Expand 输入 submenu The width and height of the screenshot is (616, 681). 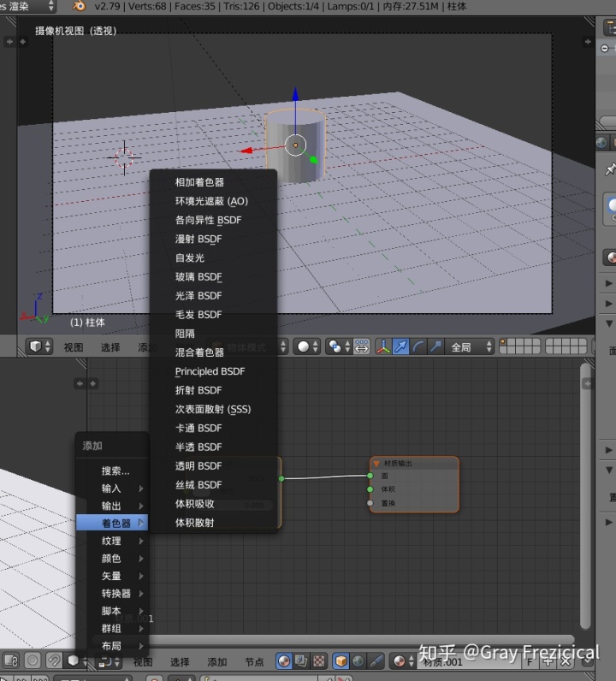tap(112, 489)
